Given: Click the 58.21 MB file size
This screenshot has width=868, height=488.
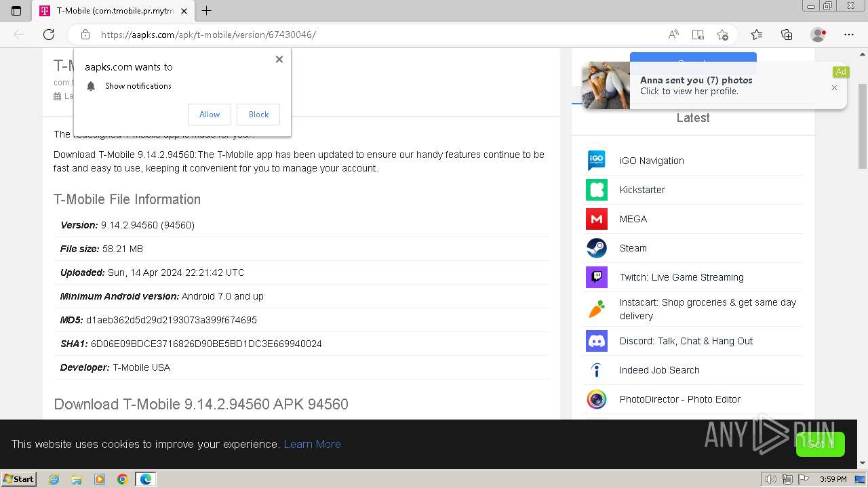Looking at the screenshot, I should click(123, 249).
